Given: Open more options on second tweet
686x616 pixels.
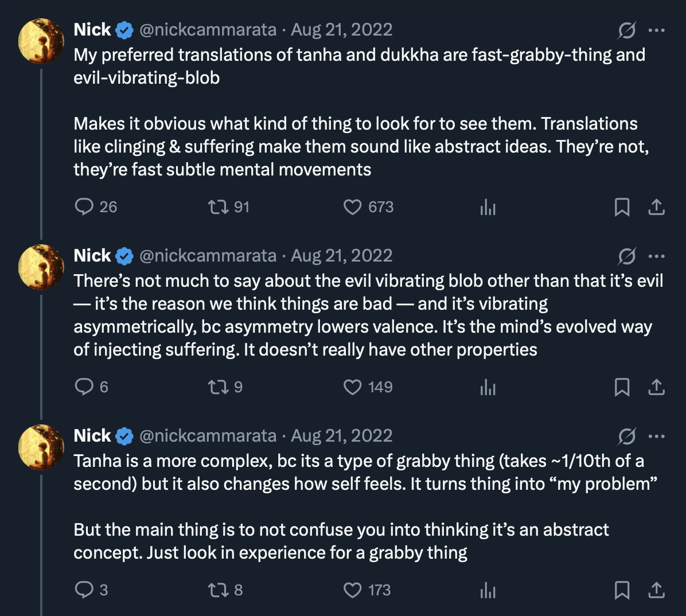Looking at the screenshot, I should (656, 256).
